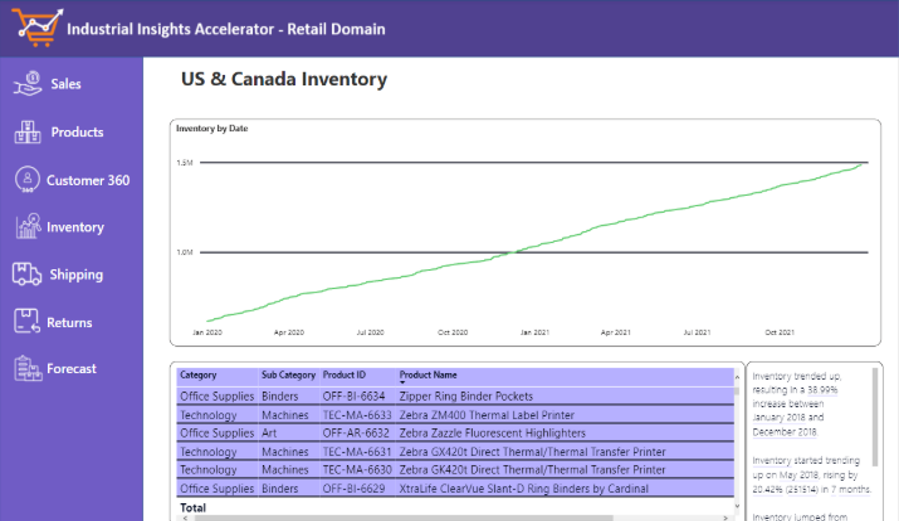The image size is (899, 521).
Task: Go to the Products page
Action: 77,132
